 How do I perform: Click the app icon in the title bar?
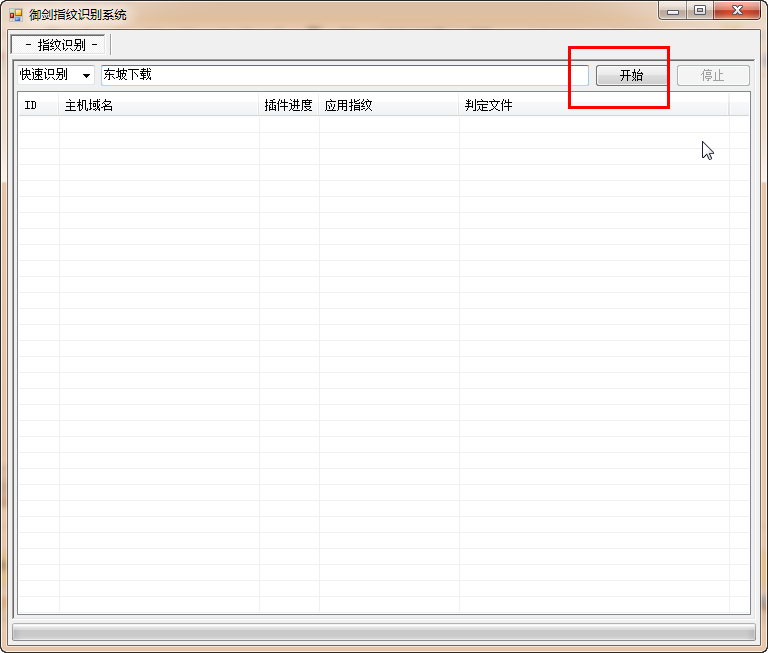(x=15, y=15)
